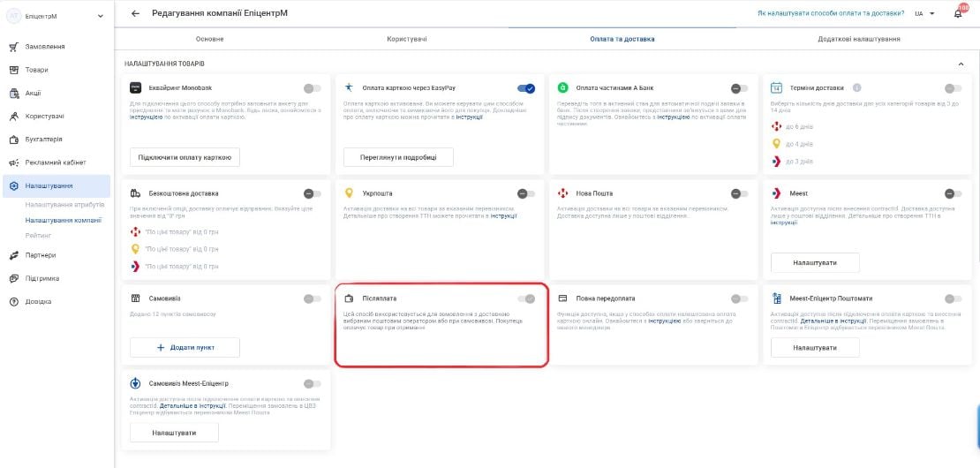Toggle Оплата частинами А Банк switch
The width and height of the screenshot is (980, 468).
(x=739, y=88)
